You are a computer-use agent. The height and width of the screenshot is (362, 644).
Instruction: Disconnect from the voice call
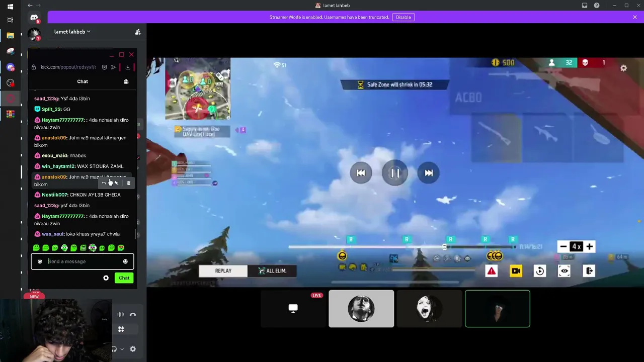[133, 315]
